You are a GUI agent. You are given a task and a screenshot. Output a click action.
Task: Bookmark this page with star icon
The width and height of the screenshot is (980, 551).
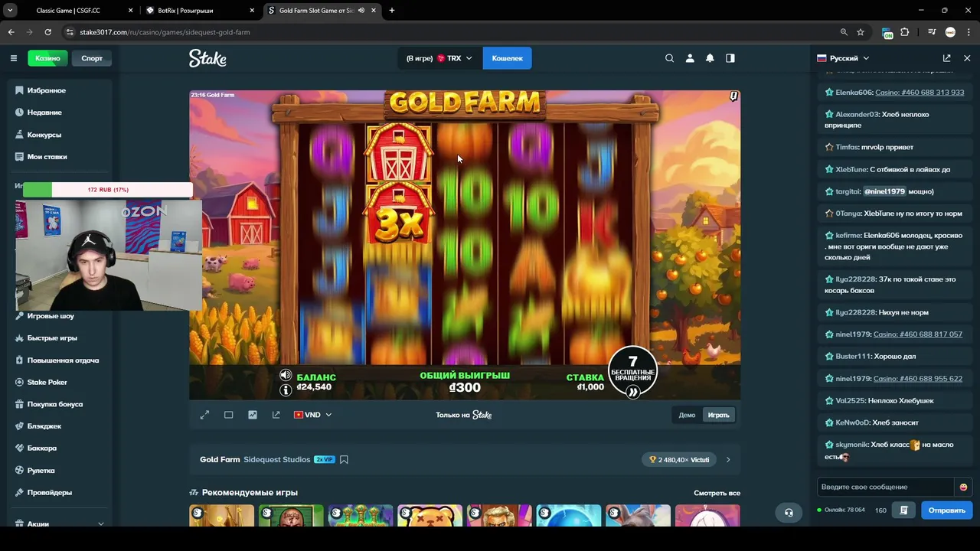pos(861,32)
